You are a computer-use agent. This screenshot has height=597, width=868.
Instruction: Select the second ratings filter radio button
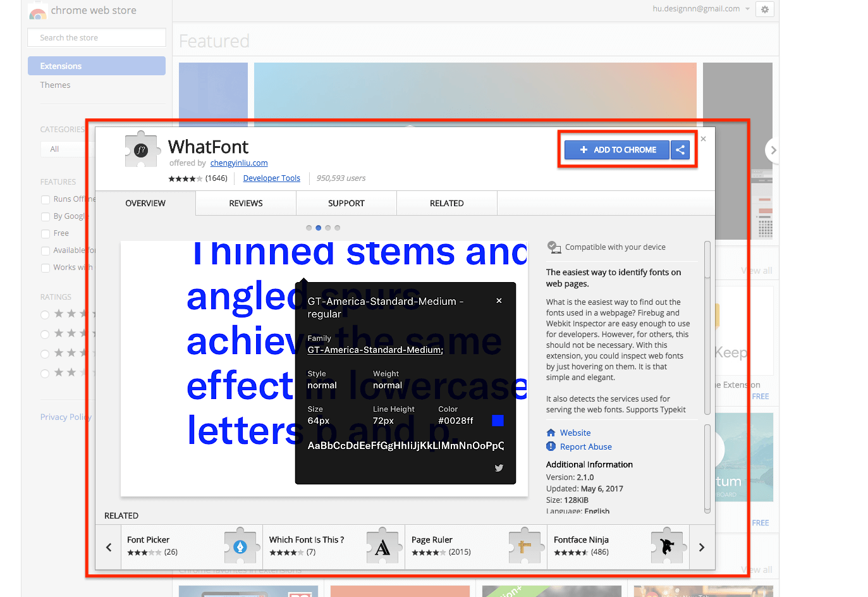tap(45, 334)
